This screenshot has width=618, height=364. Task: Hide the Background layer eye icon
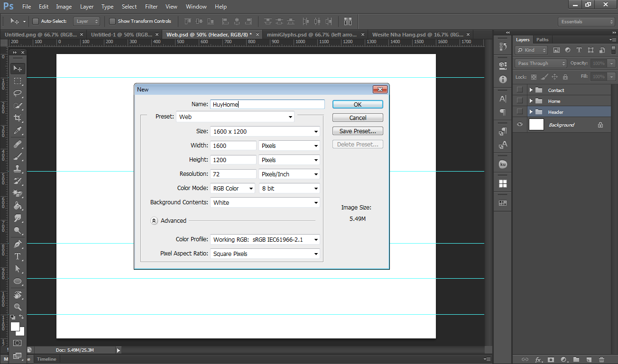tap(520, 125)
